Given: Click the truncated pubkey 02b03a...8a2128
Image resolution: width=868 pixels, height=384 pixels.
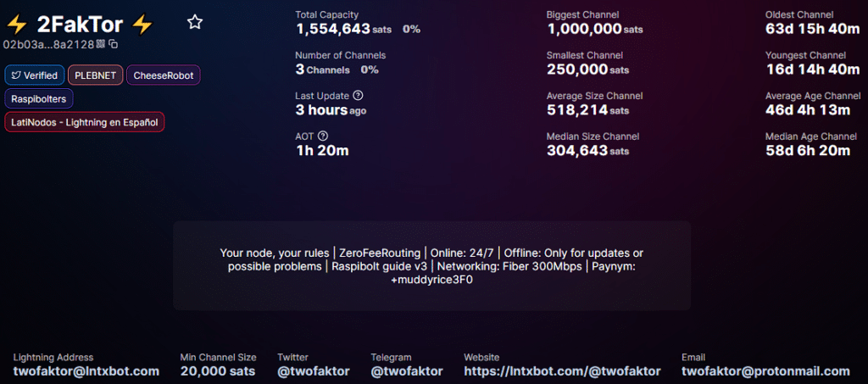Looking at the screenshot, I should coord(48,43).
